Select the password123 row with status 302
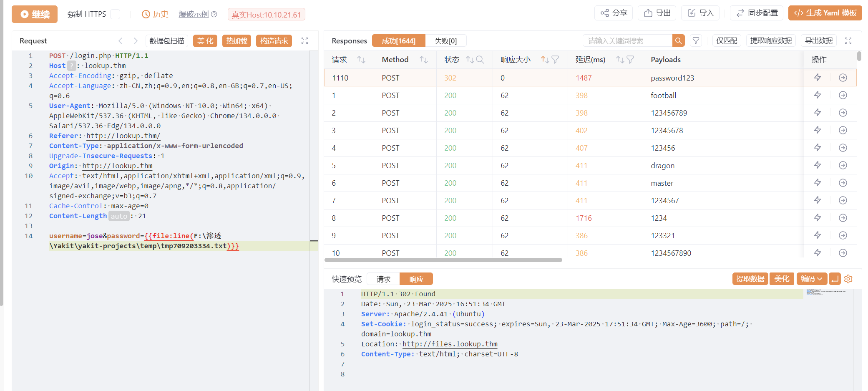 [x=590, y=78]
